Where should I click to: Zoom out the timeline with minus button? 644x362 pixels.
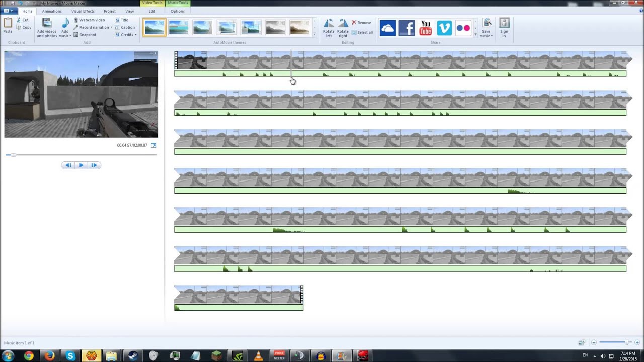click(594, 342)
